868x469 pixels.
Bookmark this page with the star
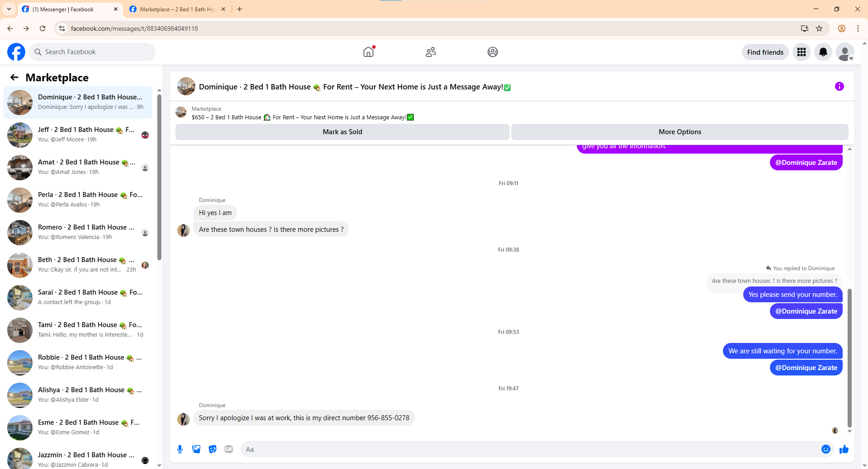819,28
